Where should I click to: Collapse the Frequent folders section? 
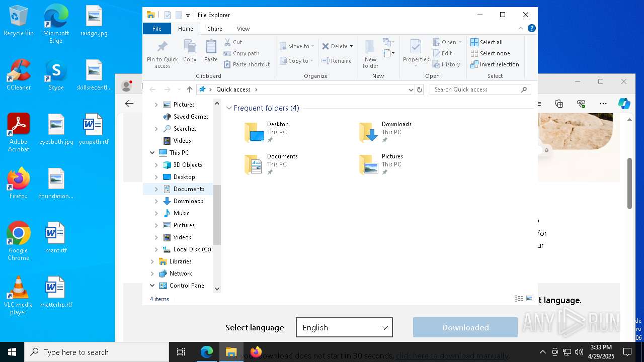tap(229, 108)
